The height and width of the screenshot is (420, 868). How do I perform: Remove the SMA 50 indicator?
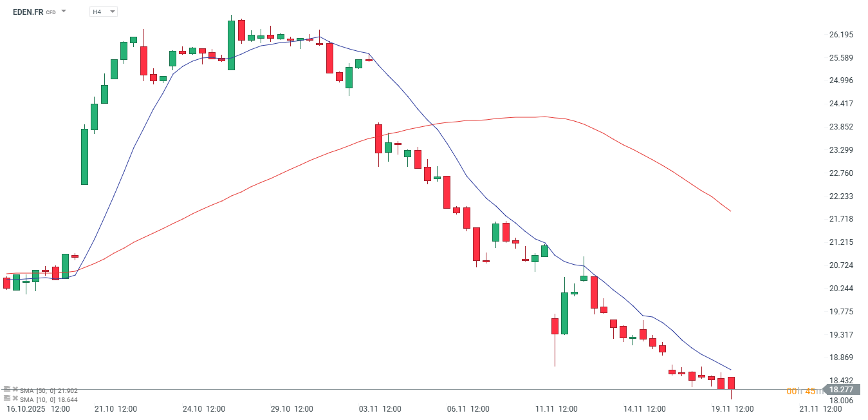click(x=15, y=390)
